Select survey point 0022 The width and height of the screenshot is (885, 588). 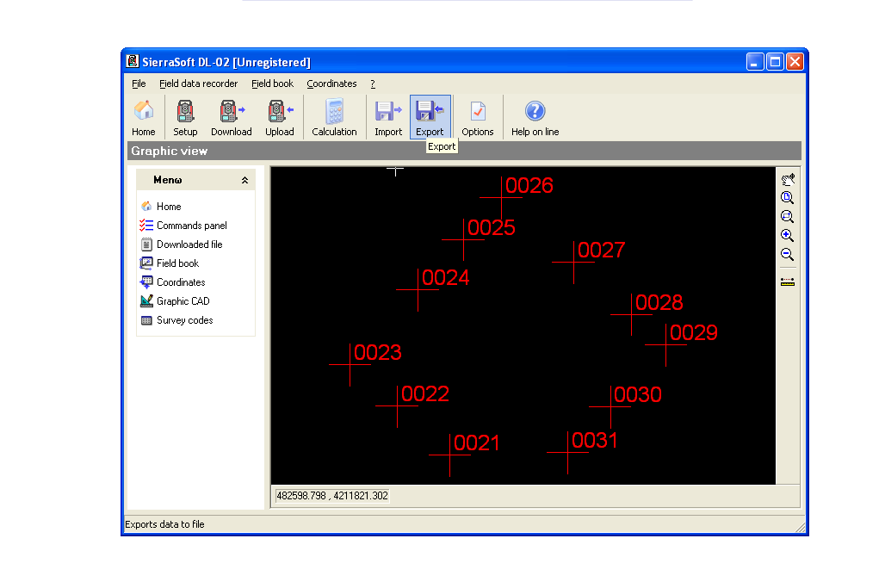click(398, 406)
